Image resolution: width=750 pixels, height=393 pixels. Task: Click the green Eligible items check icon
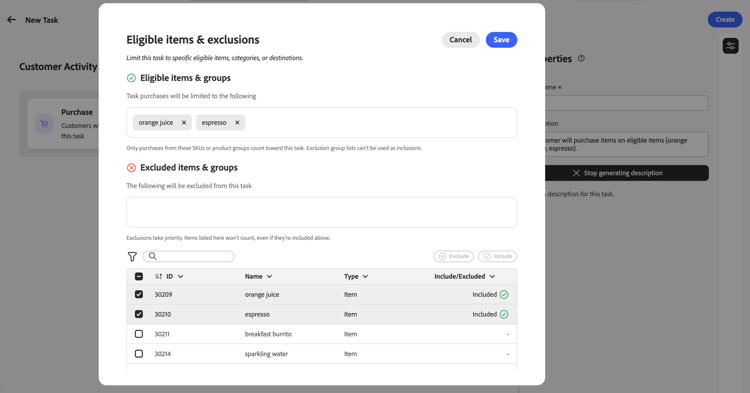131,78
